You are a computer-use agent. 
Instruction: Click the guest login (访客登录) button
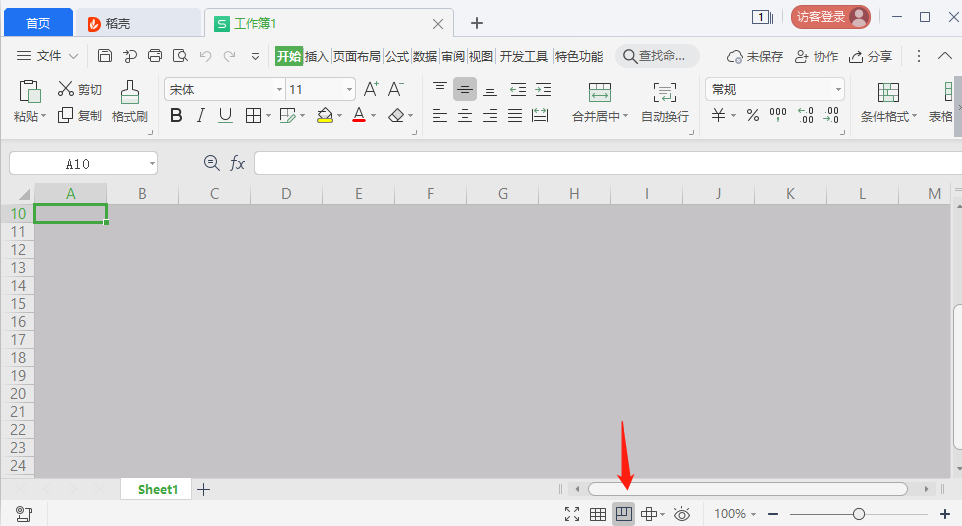point(831,17)
